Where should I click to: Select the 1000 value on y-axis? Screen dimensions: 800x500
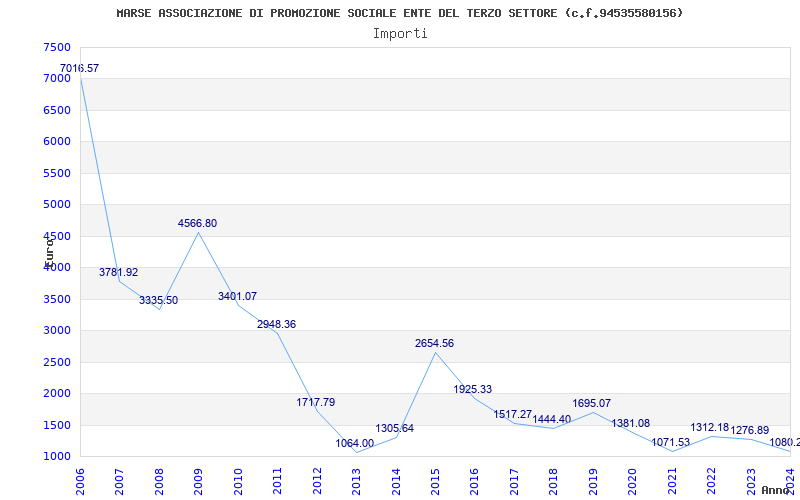pyautogui.click(x=57, y=456)
